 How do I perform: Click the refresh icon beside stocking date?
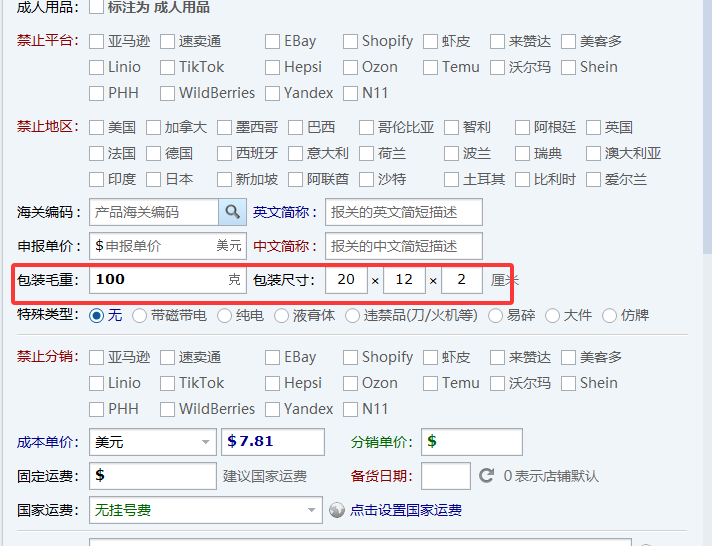[x=487, y=476]
